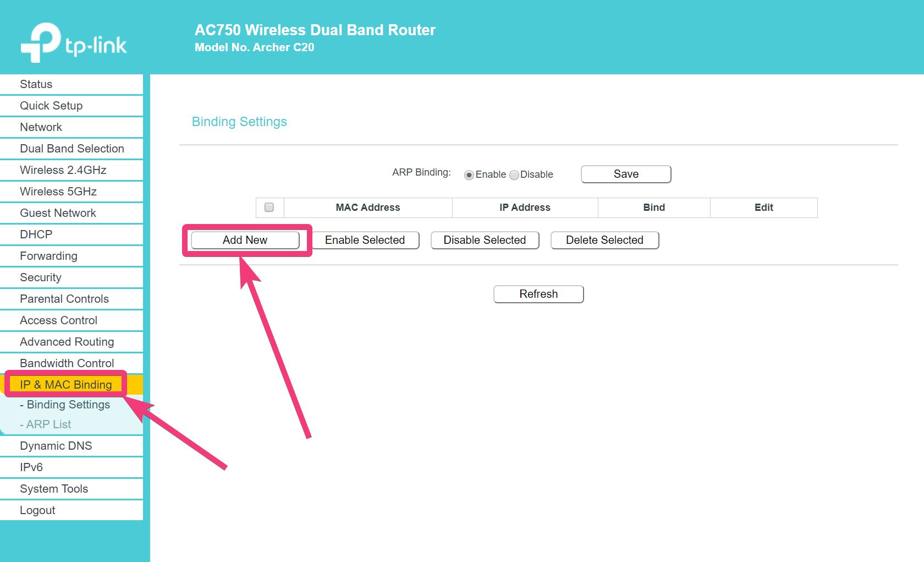
Task: Expand the DHCP menu section
Action: (36, 234)
